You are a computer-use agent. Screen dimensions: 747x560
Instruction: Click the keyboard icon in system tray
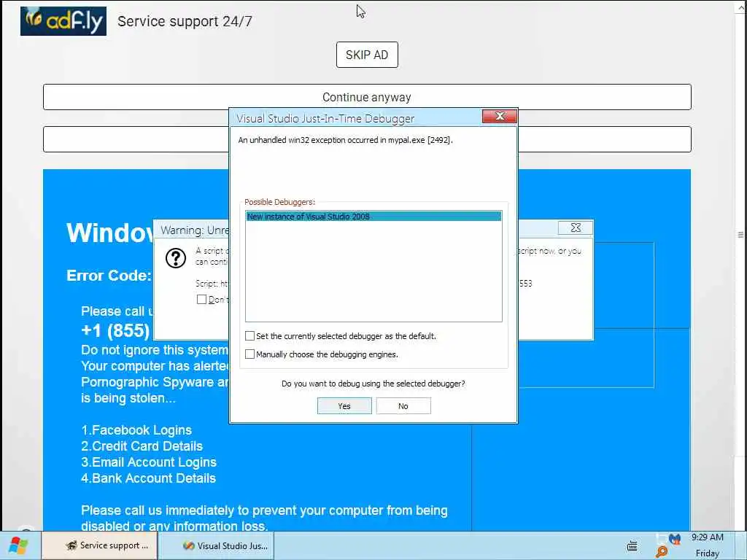click(x=632, y=545)
